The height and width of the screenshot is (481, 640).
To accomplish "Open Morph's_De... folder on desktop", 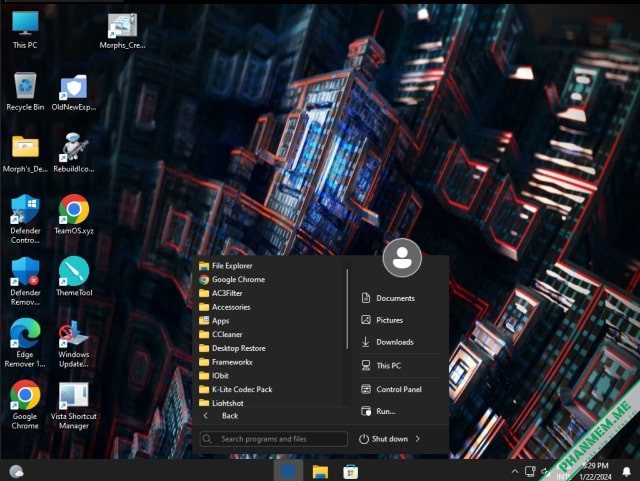I will coord(25,154).
